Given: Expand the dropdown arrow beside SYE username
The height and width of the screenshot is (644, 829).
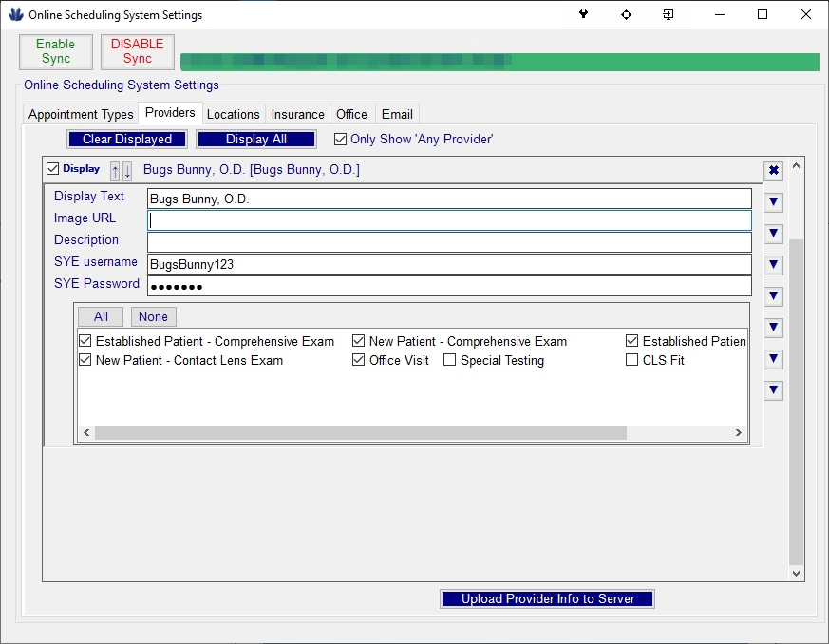Looking at the screenshot, I should (773, 265).
